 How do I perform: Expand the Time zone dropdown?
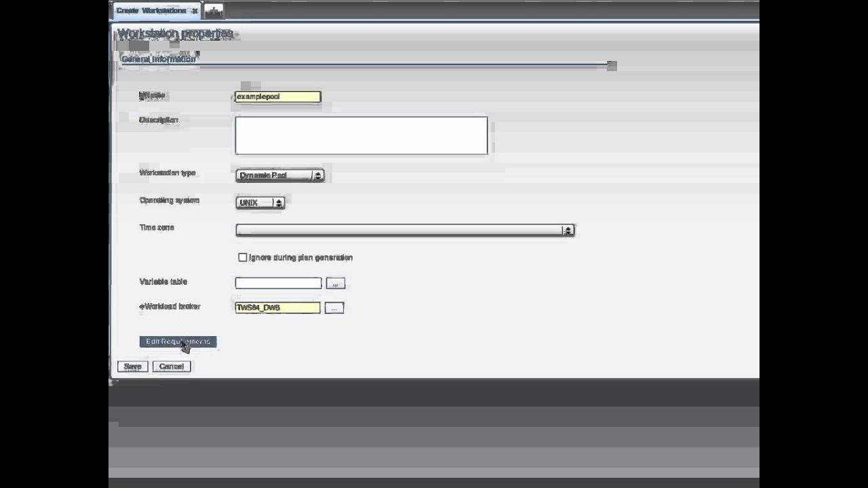405,230
